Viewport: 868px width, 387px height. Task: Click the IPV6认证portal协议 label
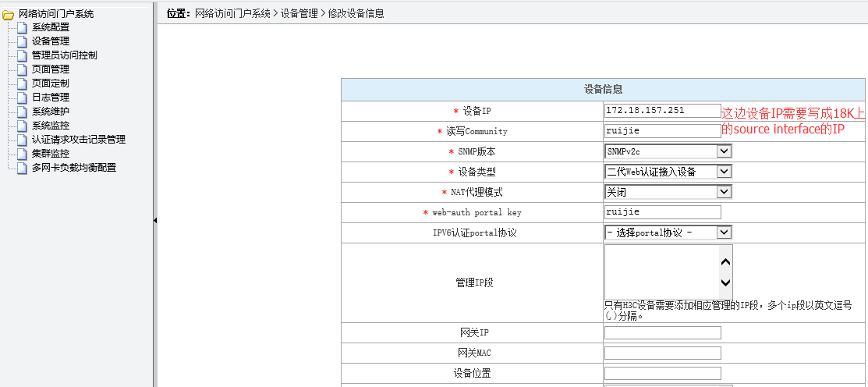[474, 233]
